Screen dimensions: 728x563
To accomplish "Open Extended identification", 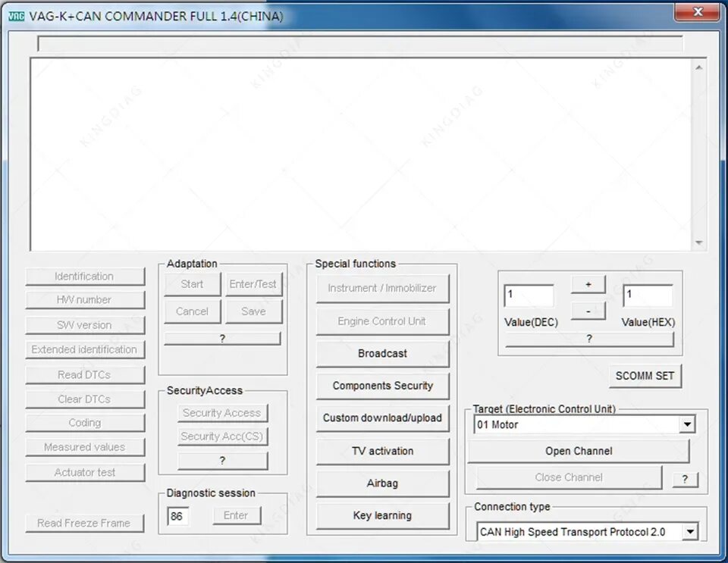I will tap(85, 349).
